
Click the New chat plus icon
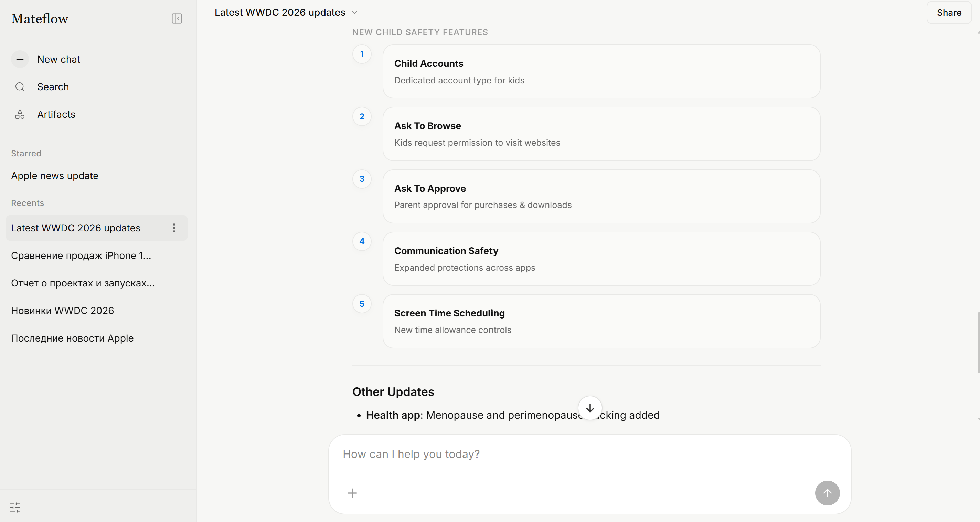point(20,59)
